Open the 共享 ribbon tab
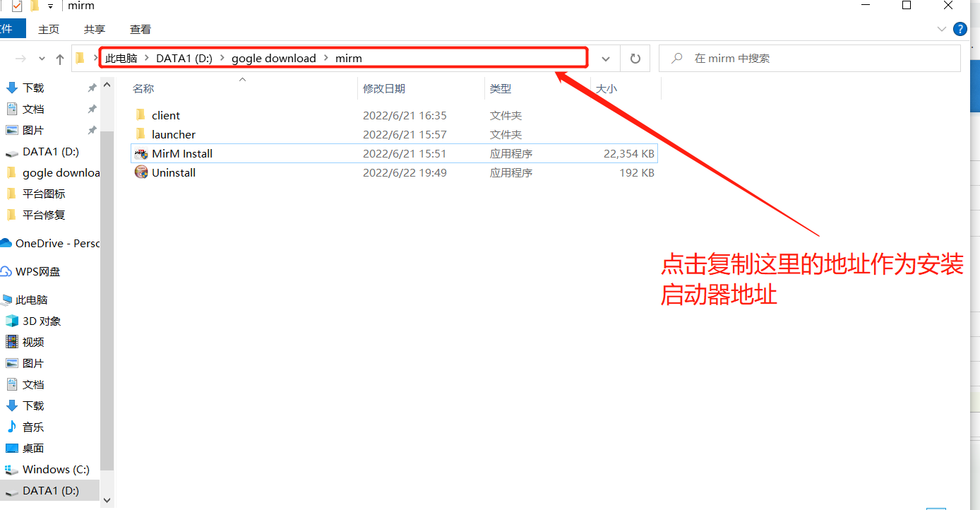Screen dimensions: 980x510 [x=95, y=29]
